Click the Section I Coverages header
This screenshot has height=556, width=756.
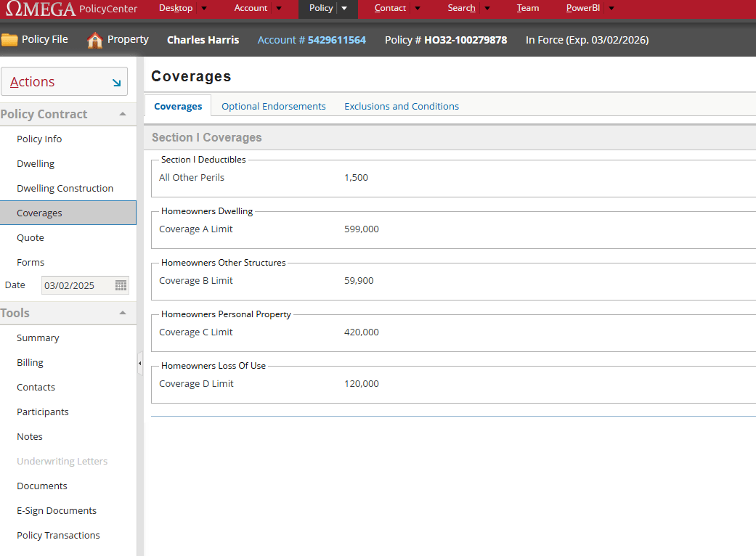[206, 138]
